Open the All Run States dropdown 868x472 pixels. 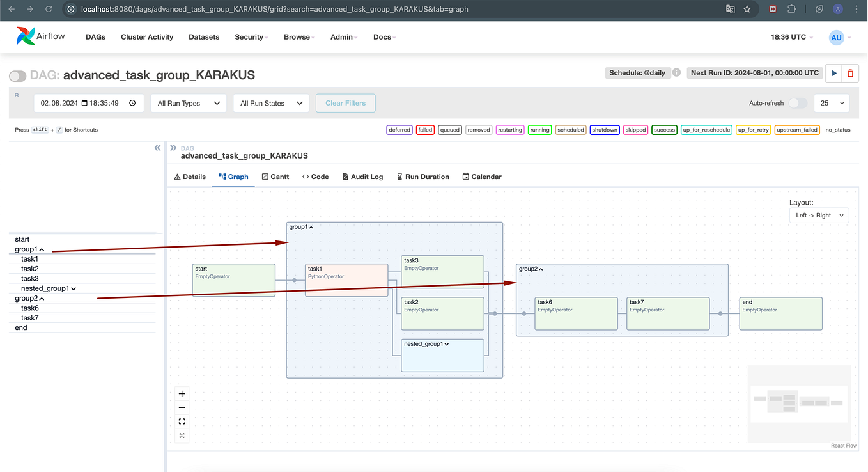(x=271, y=103)
